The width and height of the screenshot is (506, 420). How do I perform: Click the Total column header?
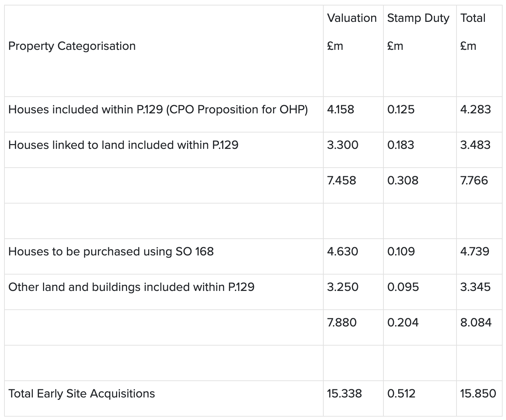(x=473, y=18)
